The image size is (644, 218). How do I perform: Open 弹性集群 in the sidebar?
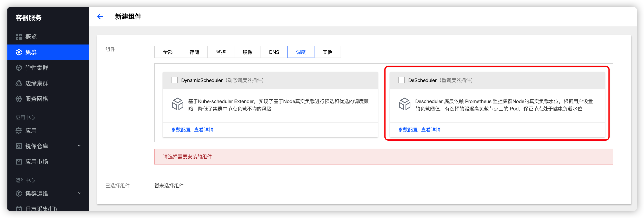48,68
